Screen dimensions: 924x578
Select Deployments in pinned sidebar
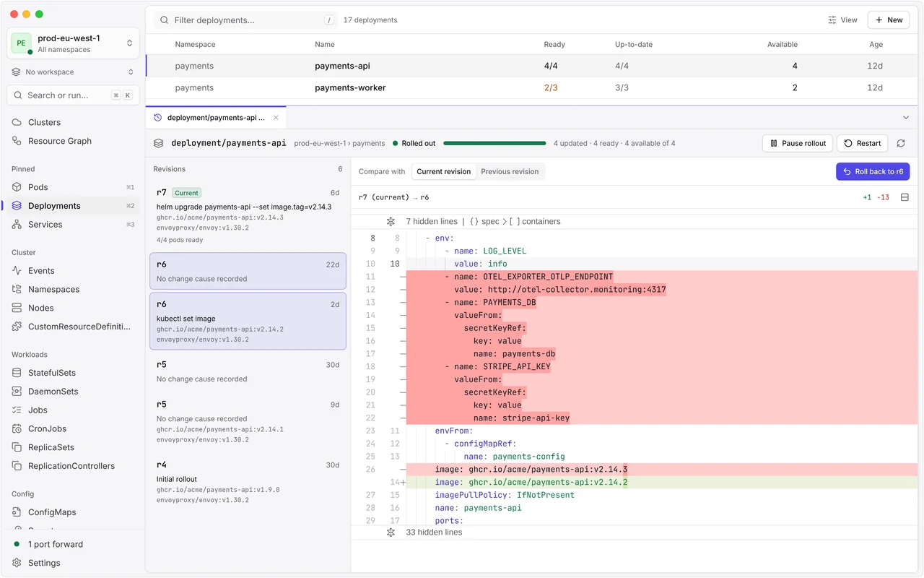72,206
